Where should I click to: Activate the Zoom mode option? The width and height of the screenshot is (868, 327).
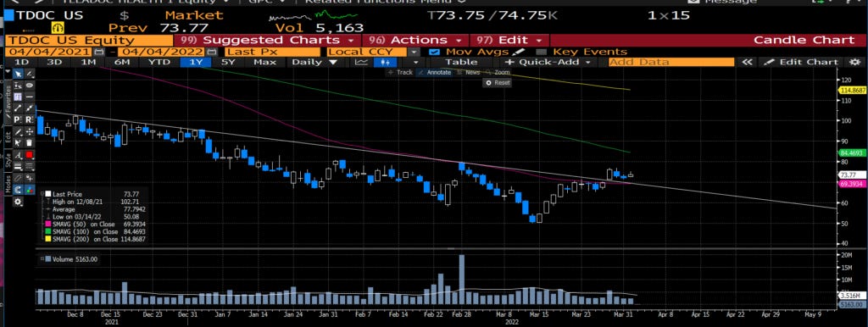[498, 73]
